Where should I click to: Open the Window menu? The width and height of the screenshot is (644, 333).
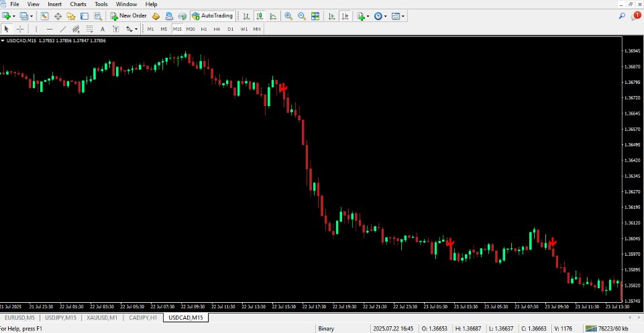click(x=127, y=4)
